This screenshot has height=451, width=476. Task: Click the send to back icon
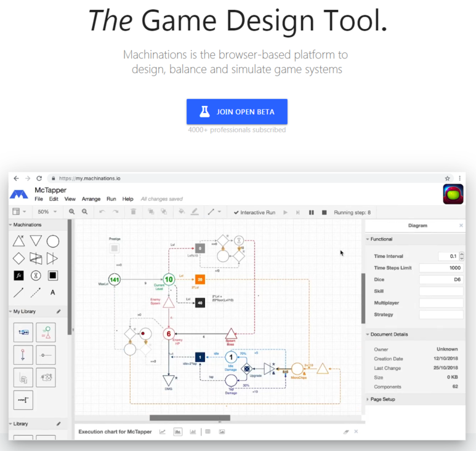164,212
